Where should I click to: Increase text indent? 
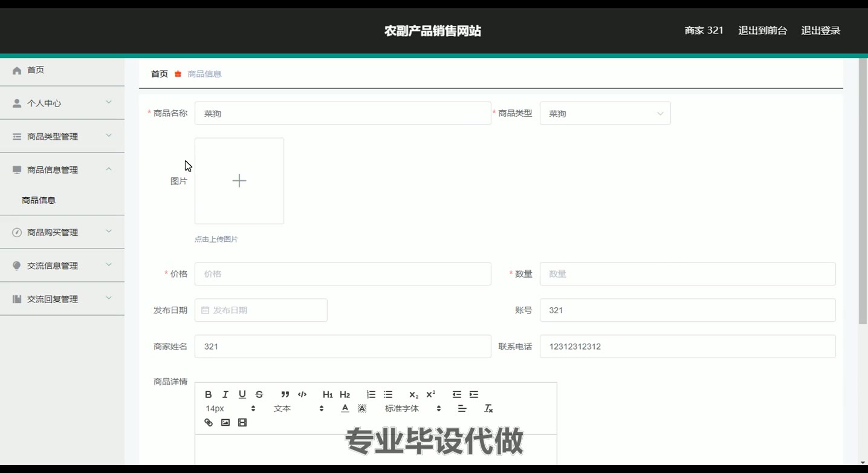474,394
